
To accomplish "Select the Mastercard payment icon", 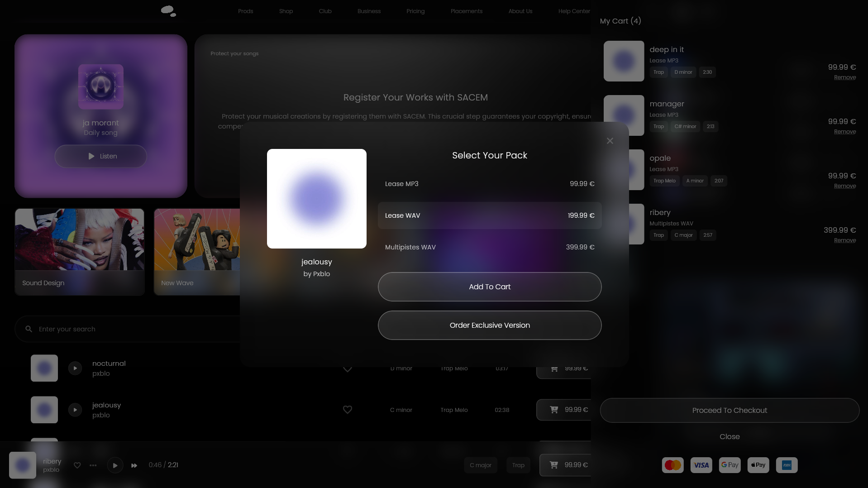I will [x=673, y=465].
